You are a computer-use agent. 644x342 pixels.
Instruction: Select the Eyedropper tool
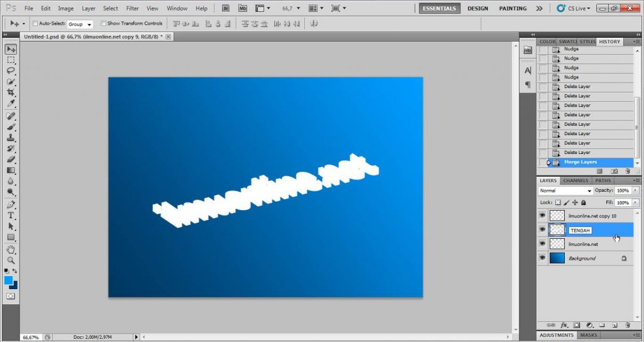(11, 102)
